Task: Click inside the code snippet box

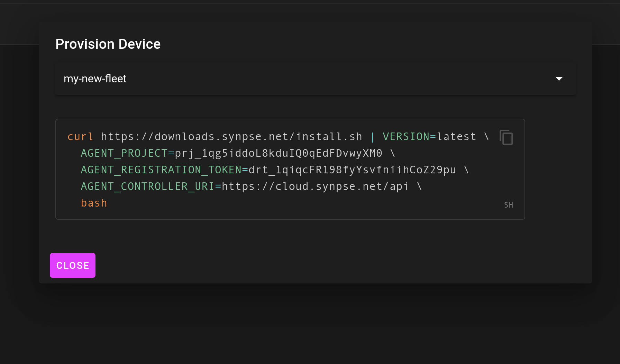Action: point(290,169)
